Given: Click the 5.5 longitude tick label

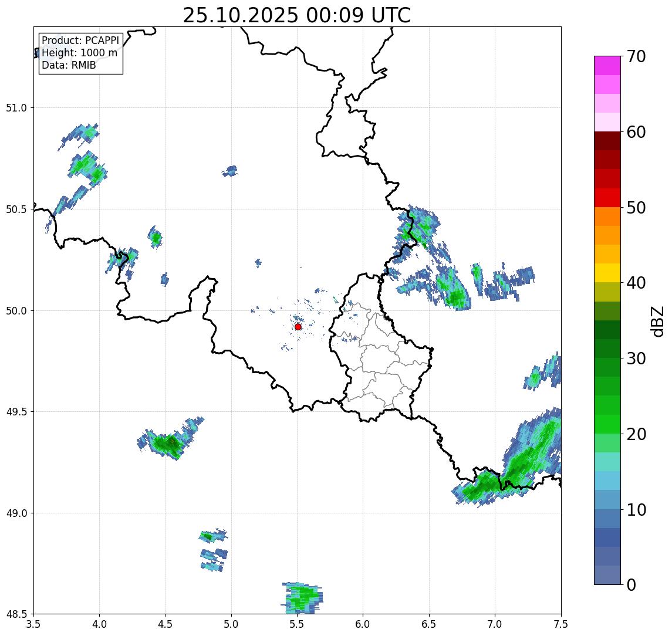Looking at the screenshot, I should (297, 624).
